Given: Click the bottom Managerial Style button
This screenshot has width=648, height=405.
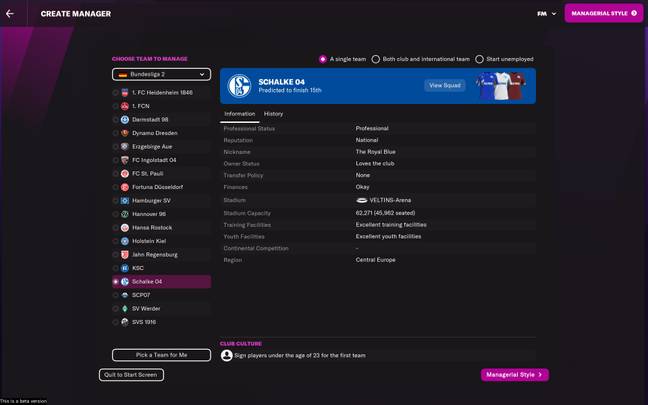Looking at the screenshot, I should pos(515,375).
